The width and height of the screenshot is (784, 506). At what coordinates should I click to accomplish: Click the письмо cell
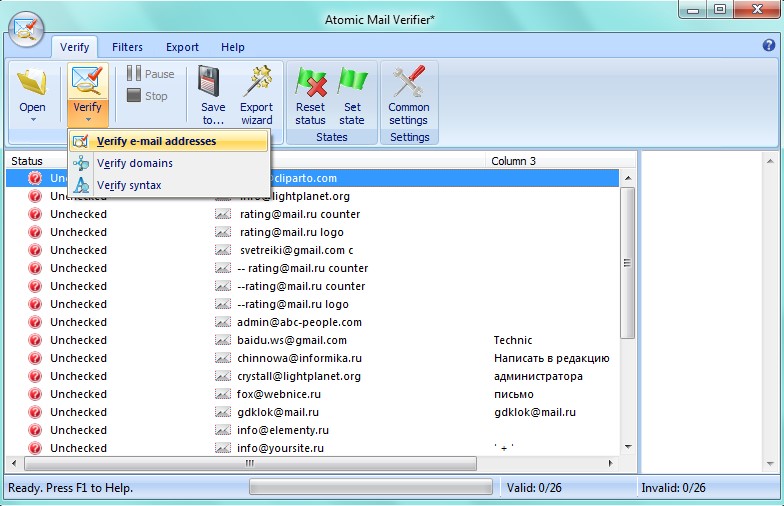[514, 394]
